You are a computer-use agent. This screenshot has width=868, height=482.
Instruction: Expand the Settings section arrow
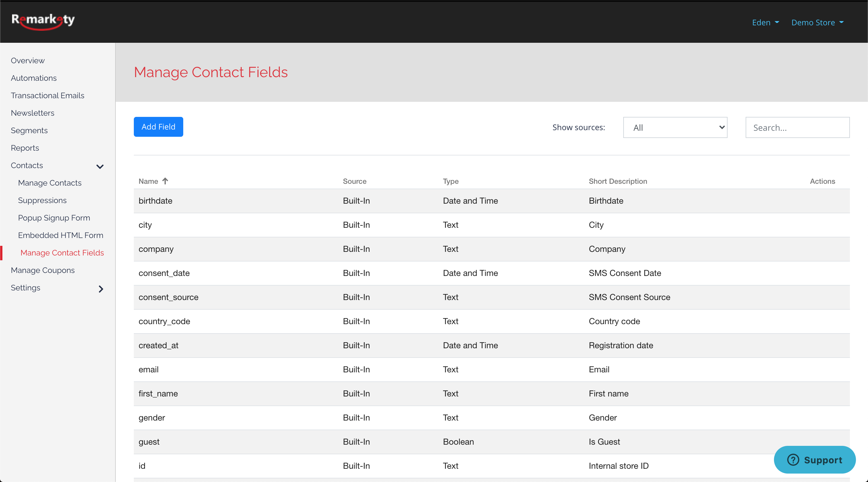pos(101,289)
